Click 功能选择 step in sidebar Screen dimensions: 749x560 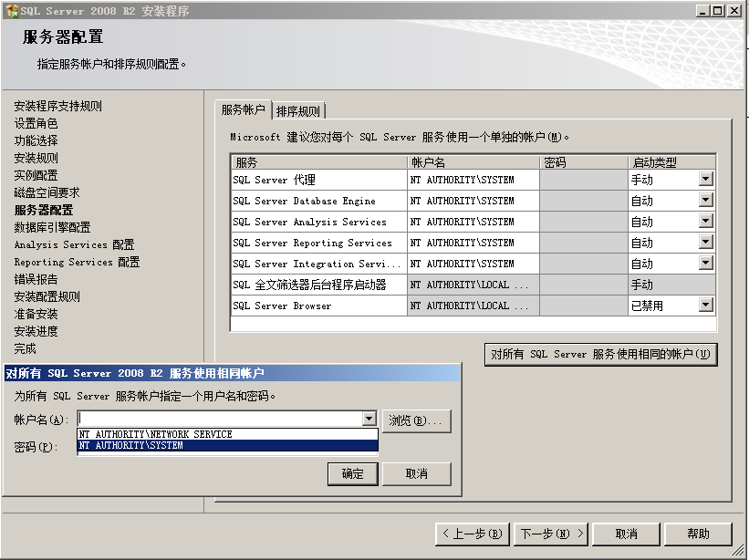point(36,140)
